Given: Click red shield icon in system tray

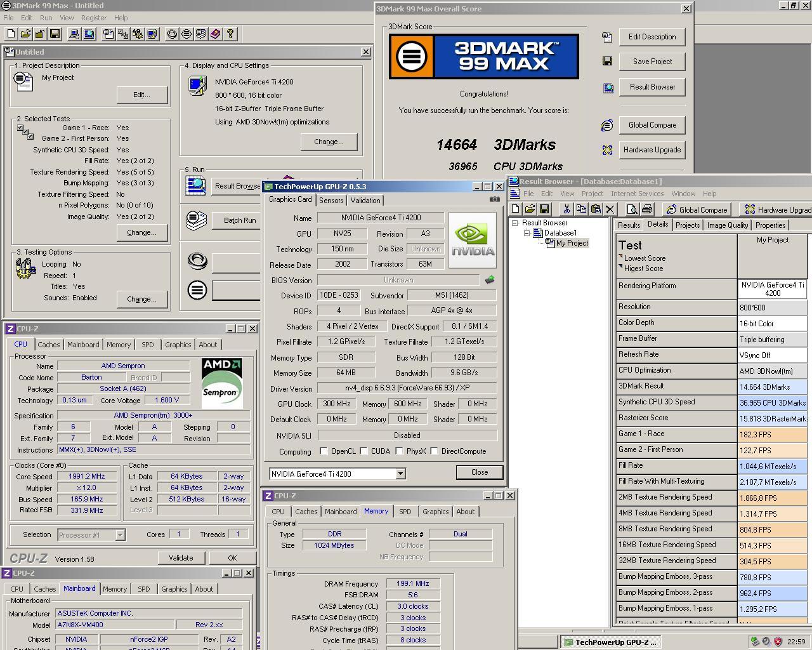Looking at the screenshot, I should tap(778, 642).
